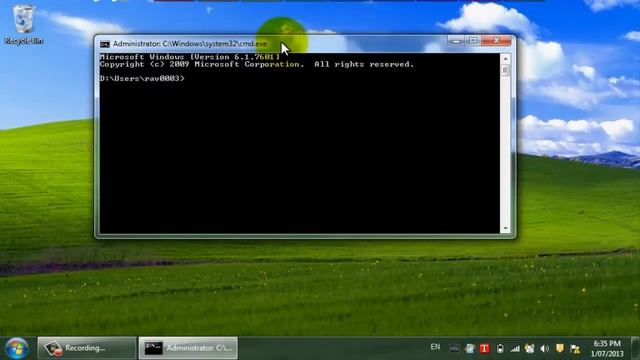Open the volume speaker tray icon
The height and width of the screenshot is (360, 640).
pyautogui.click(x=544, y=349)
